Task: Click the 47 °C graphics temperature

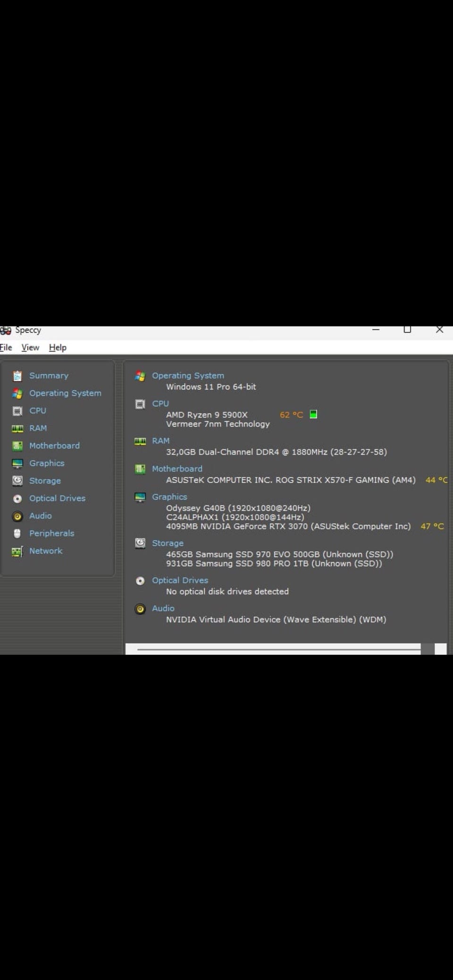Action: pyautogui.click(x=432, y=526)
